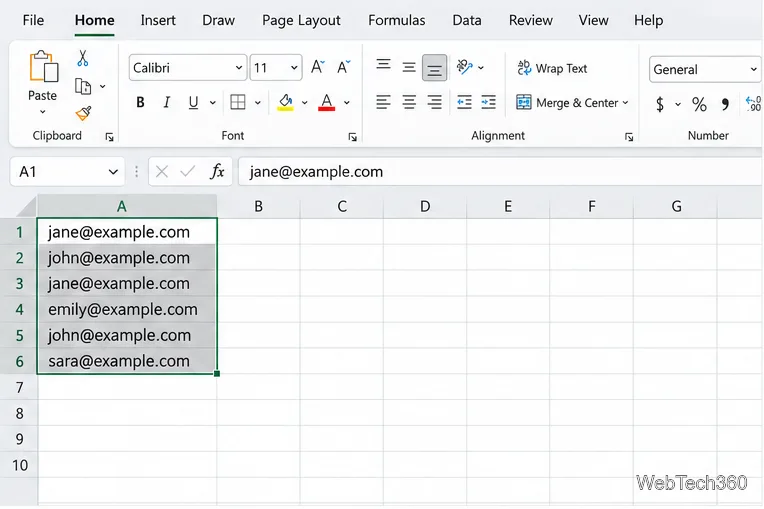Switch to the Formulas tab
This screenshot has height=509, width=764.
pos(397,20)
